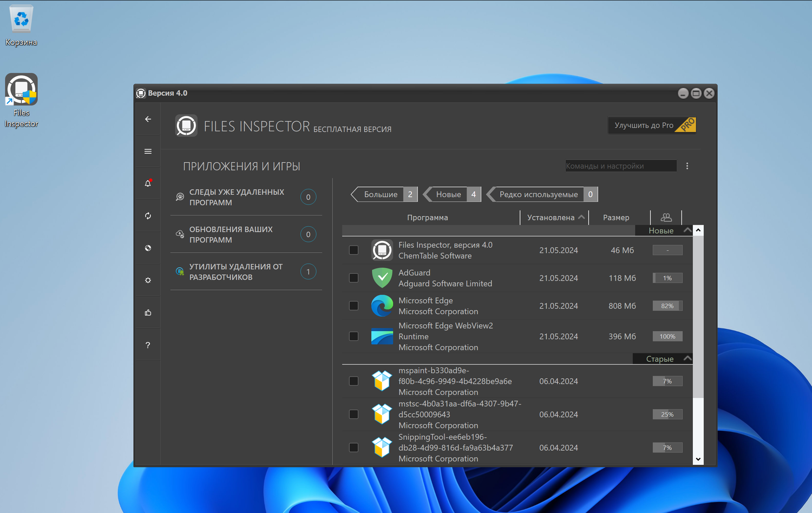This screenshot has height=513, width=812.
Task: Click the 808 Мб size value
Action: [x=623, y=306]
